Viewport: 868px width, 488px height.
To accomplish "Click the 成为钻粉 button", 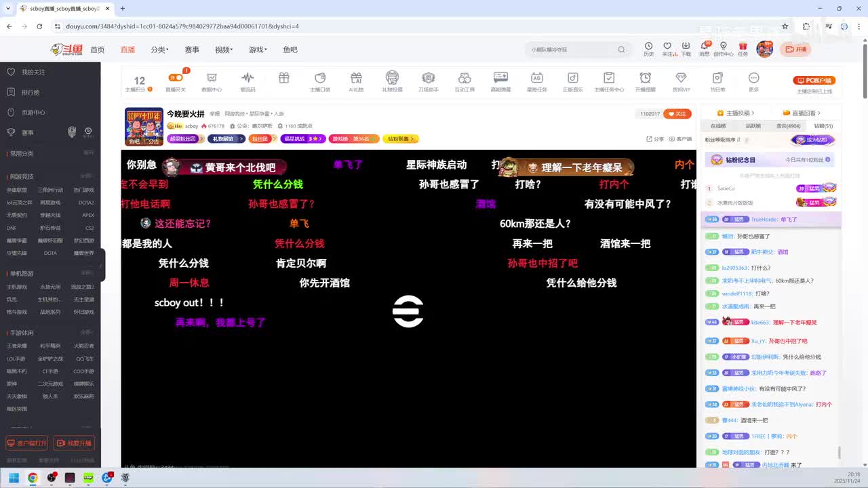I will (x=813, y=140).
